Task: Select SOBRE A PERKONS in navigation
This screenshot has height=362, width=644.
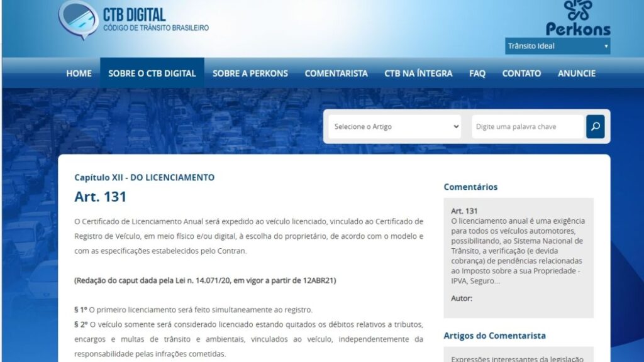Action: pos(250,73)
